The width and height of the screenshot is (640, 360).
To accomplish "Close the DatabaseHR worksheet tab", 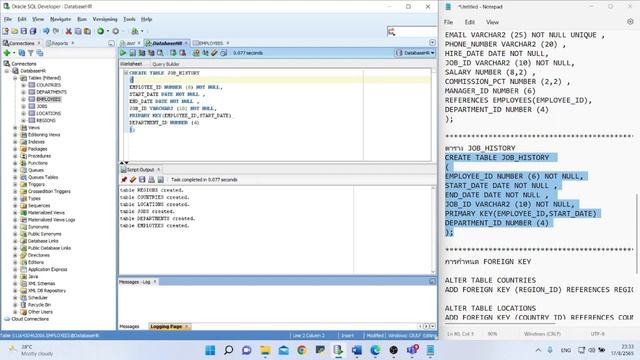I will click(186, 43).
